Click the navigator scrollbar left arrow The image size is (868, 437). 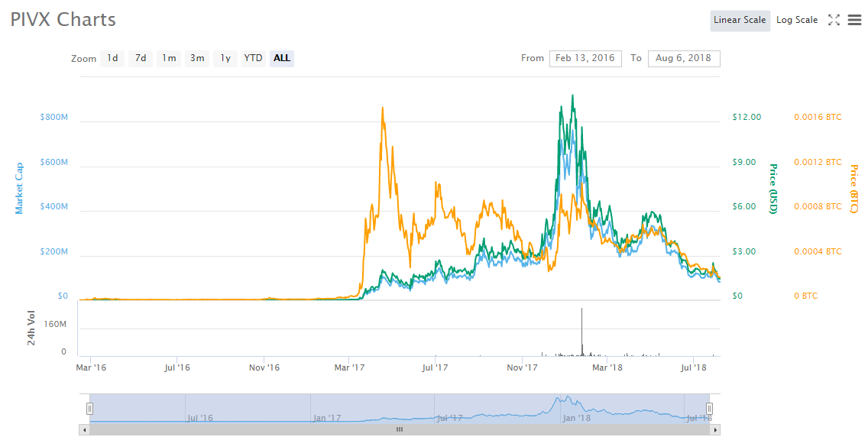tap(84, 430)
